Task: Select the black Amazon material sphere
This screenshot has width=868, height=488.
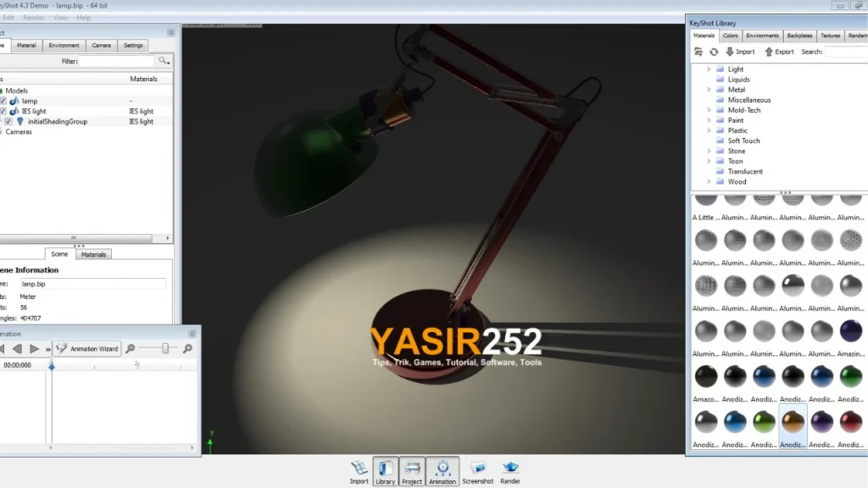Action: click(706, 376)
